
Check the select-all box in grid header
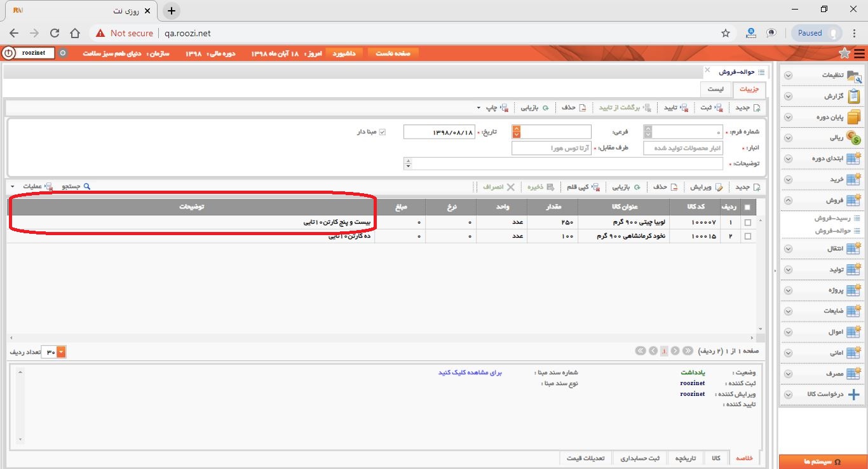pyautogui.click(x=747, y=207)
